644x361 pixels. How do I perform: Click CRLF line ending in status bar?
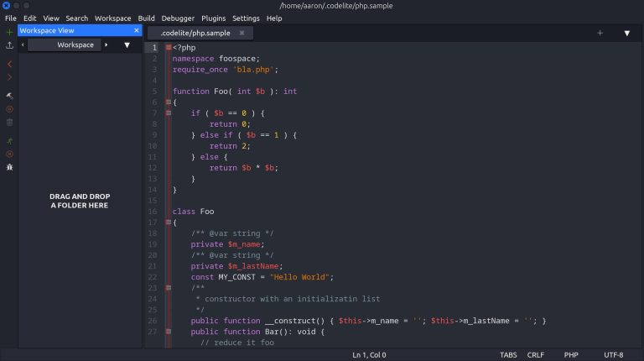click(x=536, y=354)
